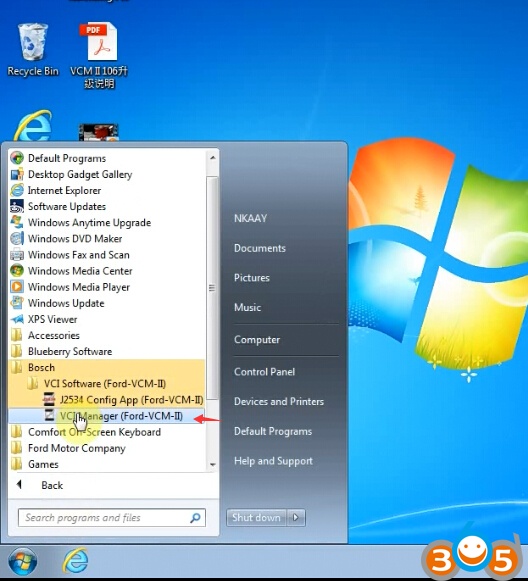The height and width of the screenshot is (581, 528).
Task: Open Computer from the Start menu
Action: pos(257,340)
